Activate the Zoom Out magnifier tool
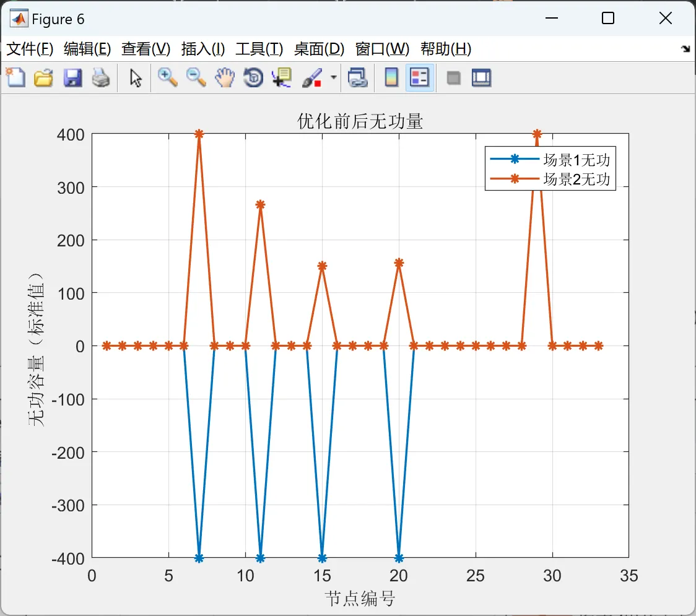The height and width of the screenshot is (616, 696). [196, 77]
